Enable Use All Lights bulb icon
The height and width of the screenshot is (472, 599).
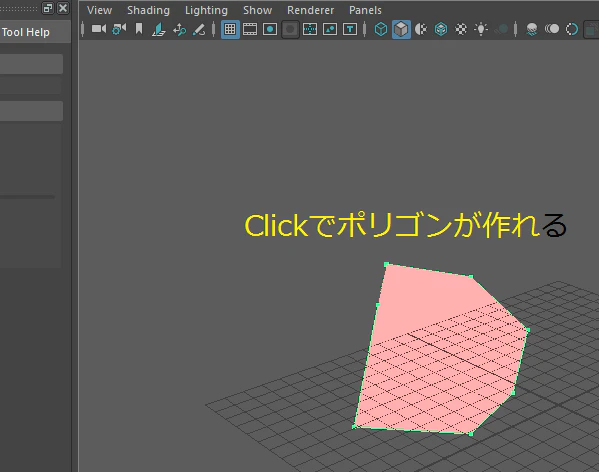coord(481,29)
